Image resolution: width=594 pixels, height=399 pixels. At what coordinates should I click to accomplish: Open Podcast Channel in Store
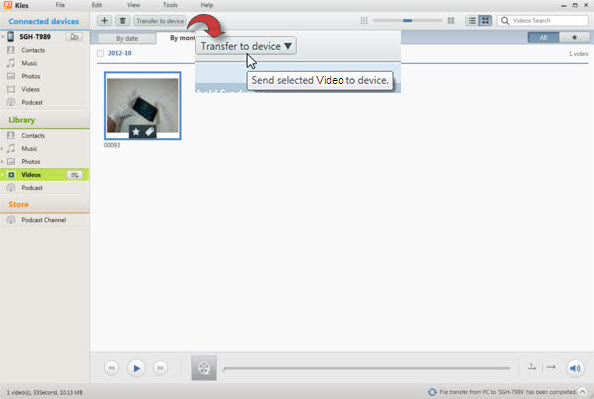pos(44,220)
